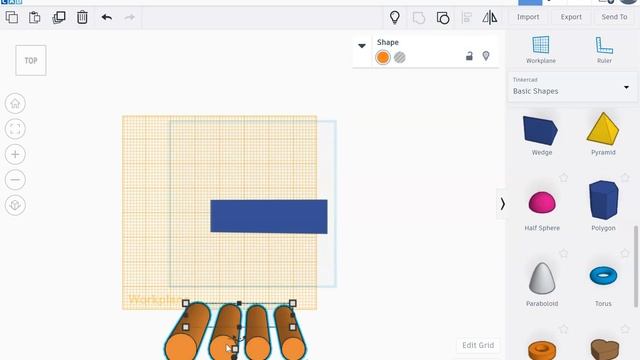Click the Export button

(571, 17)
